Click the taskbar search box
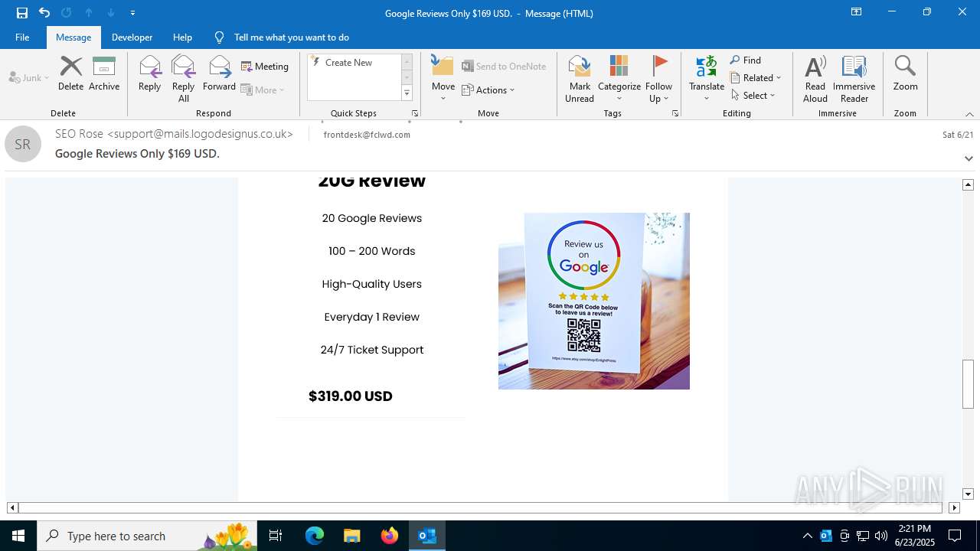980x551 pixels. pos(148,536)
